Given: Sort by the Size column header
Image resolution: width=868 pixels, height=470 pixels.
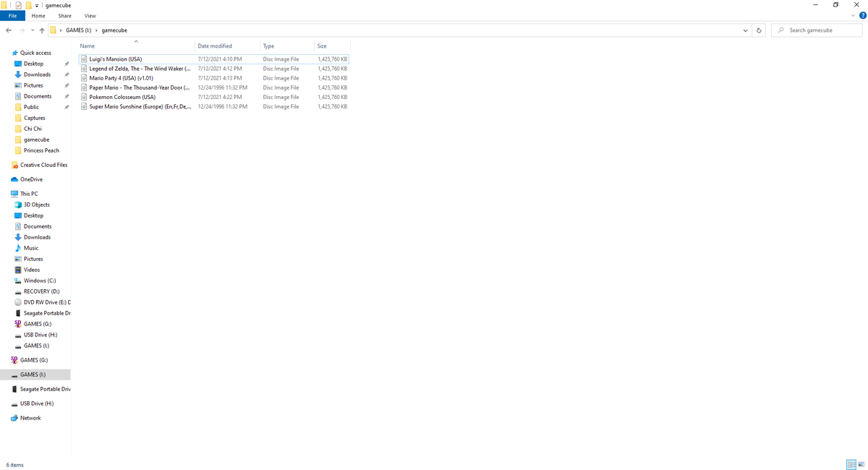Looking at the screenshot, I should click(x=332, y=46).
